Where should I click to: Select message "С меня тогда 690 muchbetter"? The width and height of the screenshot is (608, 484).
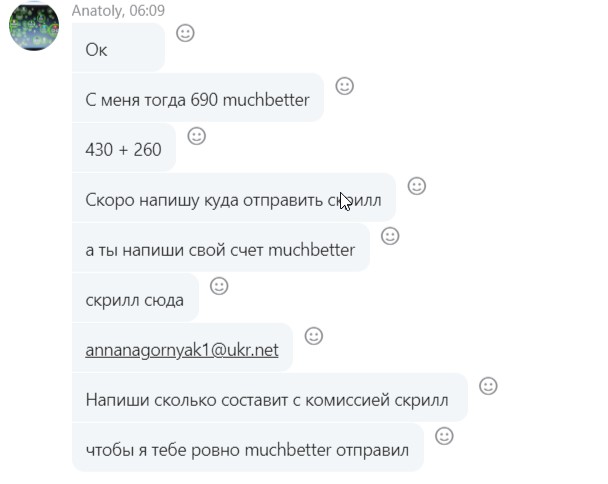(198, 97)
